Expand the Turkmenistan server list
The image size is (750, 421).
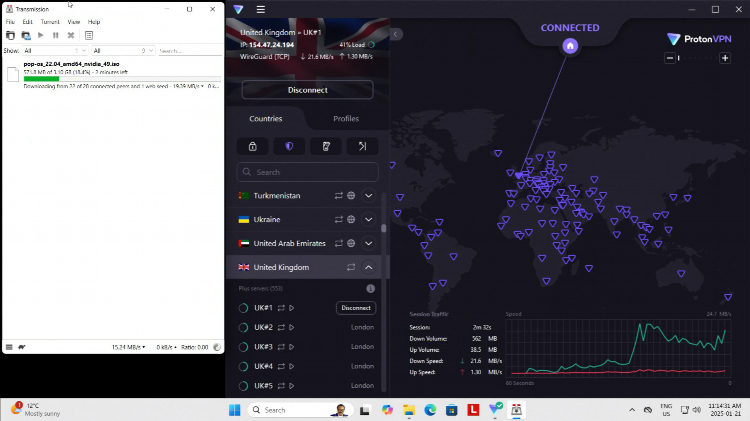368,196
